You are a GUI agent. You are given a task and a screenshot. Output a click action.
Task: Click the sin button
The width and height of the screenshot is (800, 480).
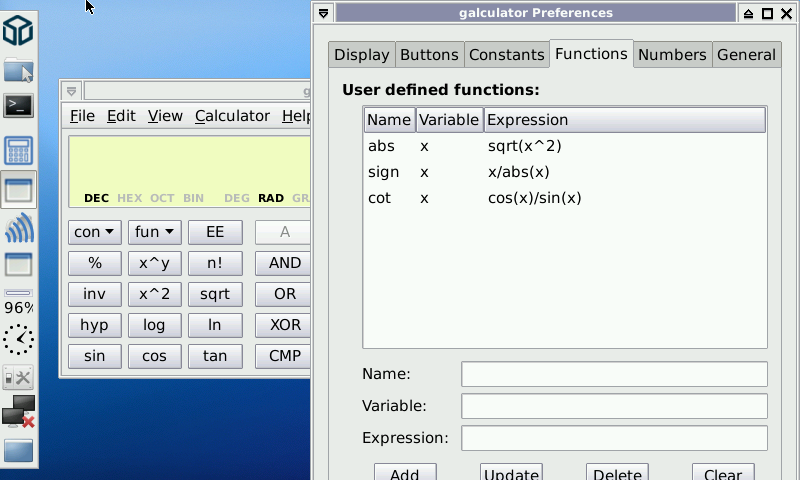click(x=94, y=356)
